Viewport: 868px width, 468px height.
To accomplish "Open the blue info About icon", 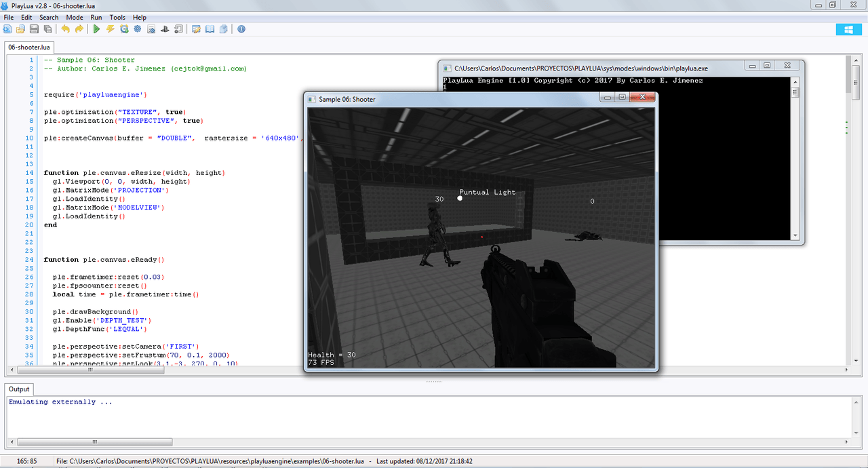I will [x=241, y=29].
